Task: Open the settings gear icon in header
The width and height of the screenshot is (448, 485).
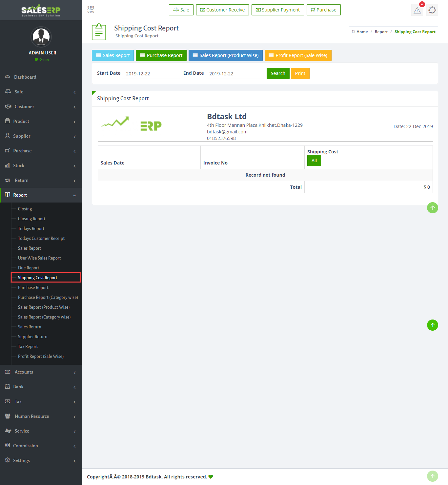Action: (x=432, y=10)
